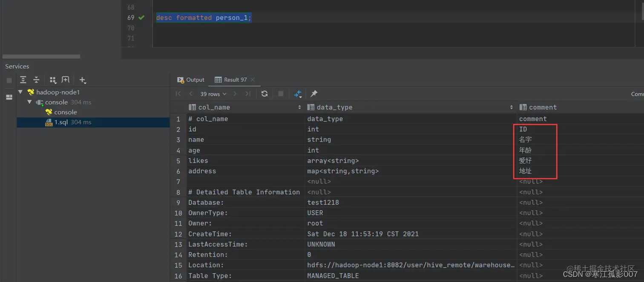Click the 'likes' cell in row 5
This screenshot has width=644, height=282.
point(245,161)
